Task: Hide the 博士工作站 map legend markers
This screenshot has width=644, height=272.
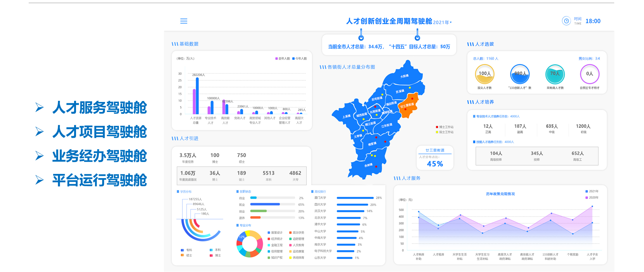Action: coord(445,127)
